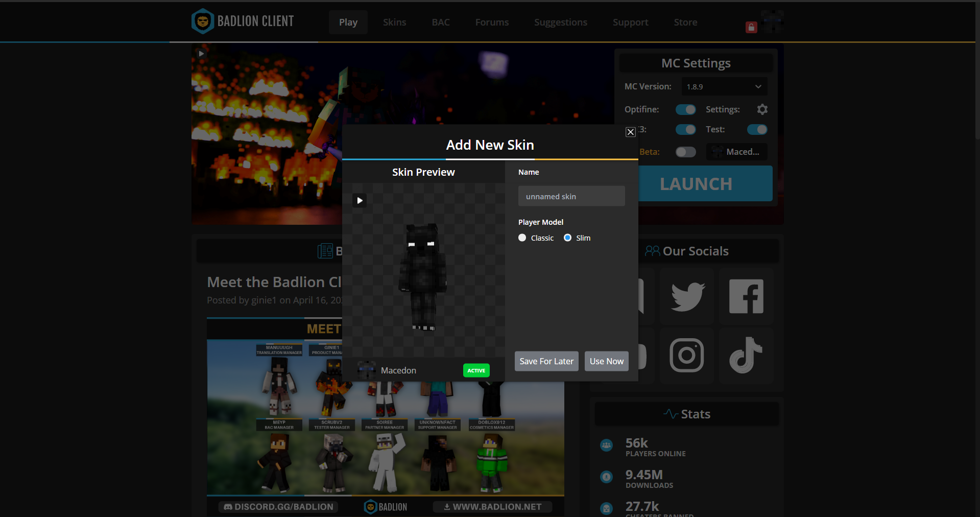980x517 pixels.
Task: Click the downloads icon in Stats
Action: coord(606,477)
